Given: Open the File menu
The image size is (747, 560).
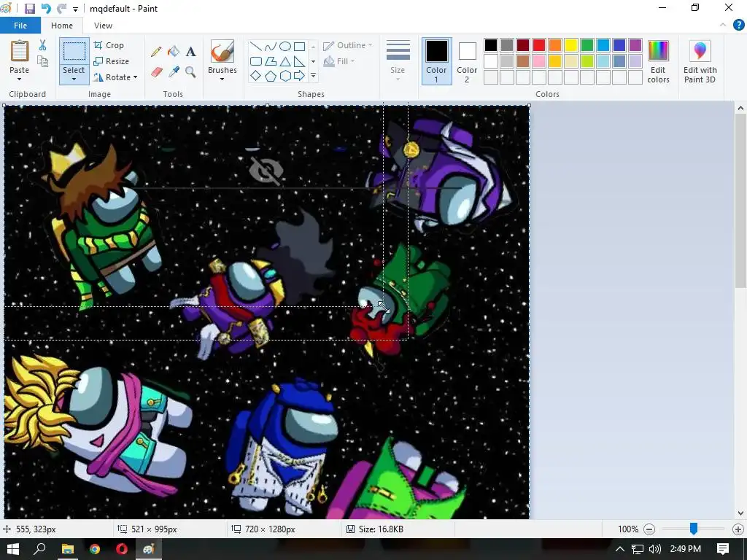Looking at the screenshot, I should (20, 26).
